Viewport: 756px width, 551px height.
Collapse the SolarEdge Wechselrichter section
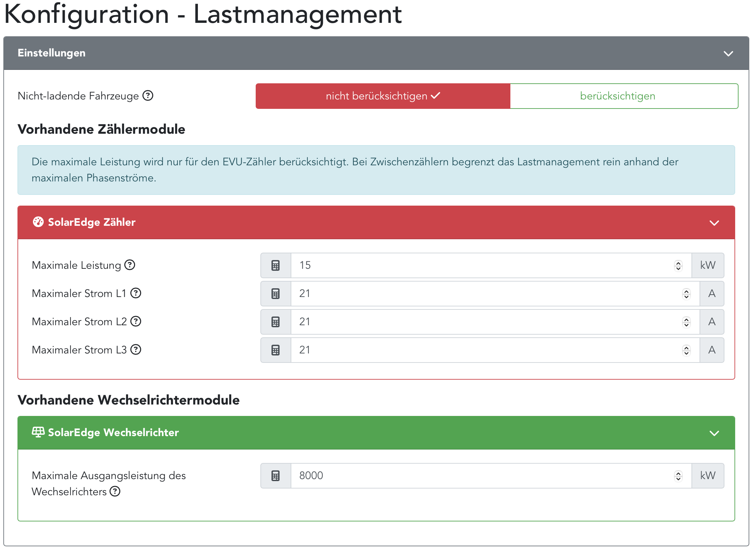(x=714, y=433)
